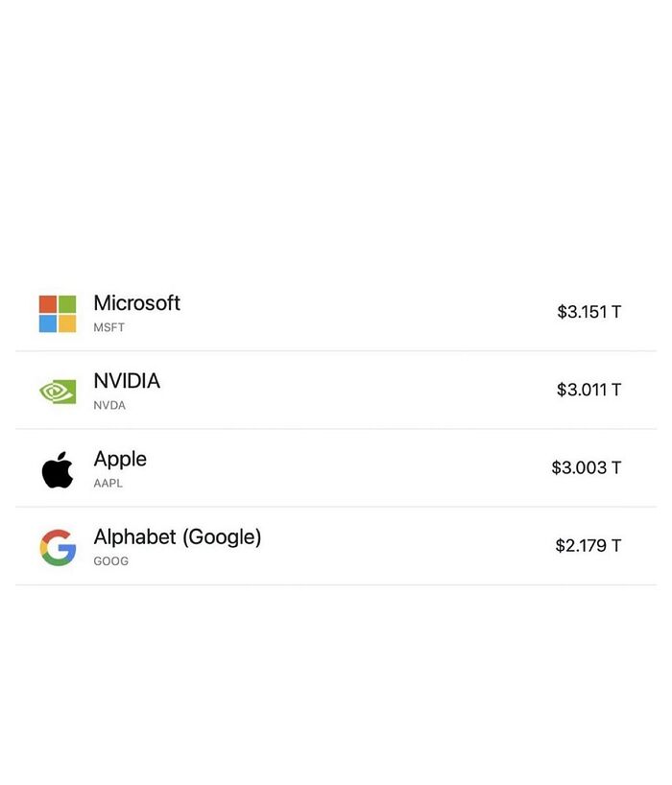672x785 pixels.
Task: Click the Microsoft four-square logo
Action: [58, 314]
